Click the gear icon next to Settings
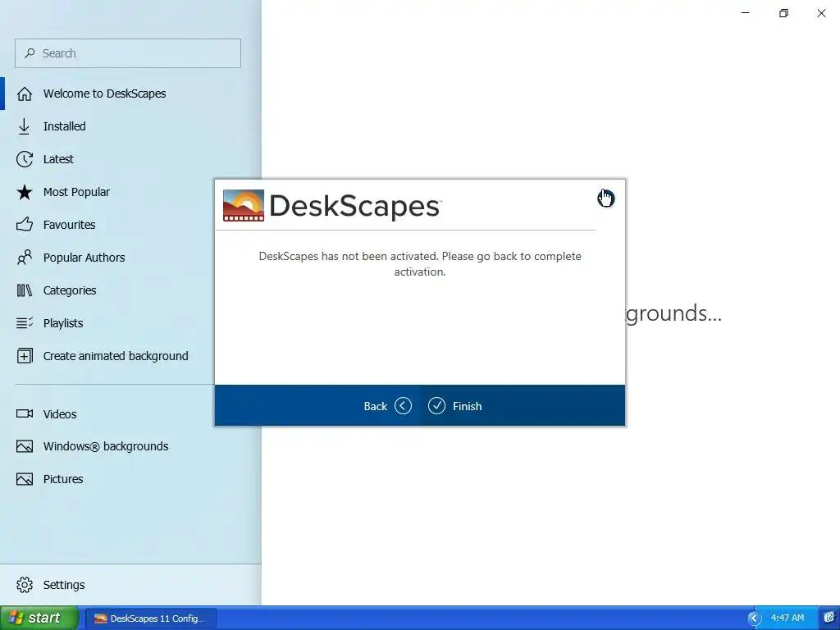This screenshot has height=630, width=840. [x=24, y=584]
